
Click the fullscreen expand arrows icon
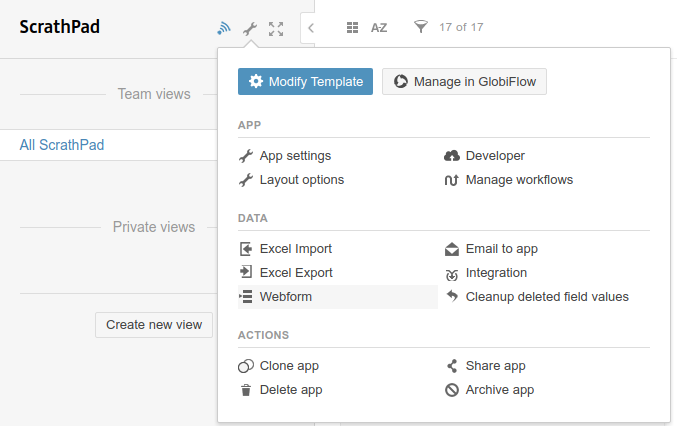coord(276,29)
